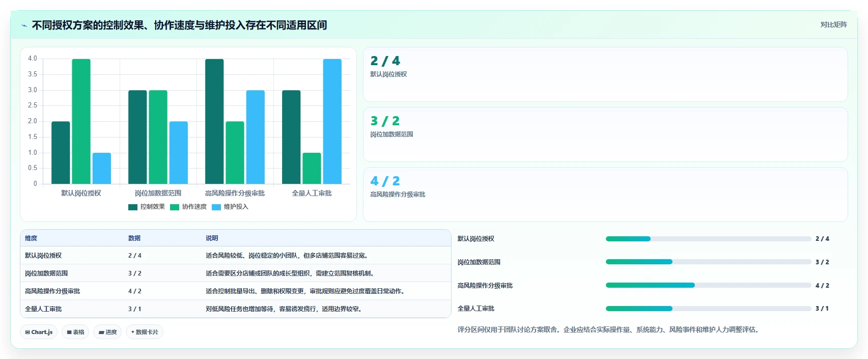The image size is (868, 359).
Task: Click the 对比矩阵 label in the header
Action: [833, 24]
